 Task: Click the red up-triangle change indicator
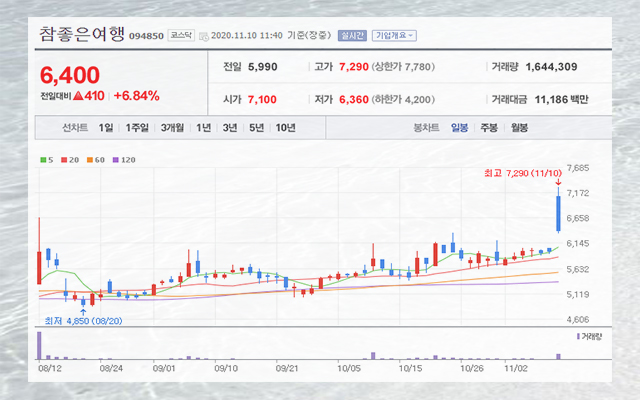(x=78, y=96)
